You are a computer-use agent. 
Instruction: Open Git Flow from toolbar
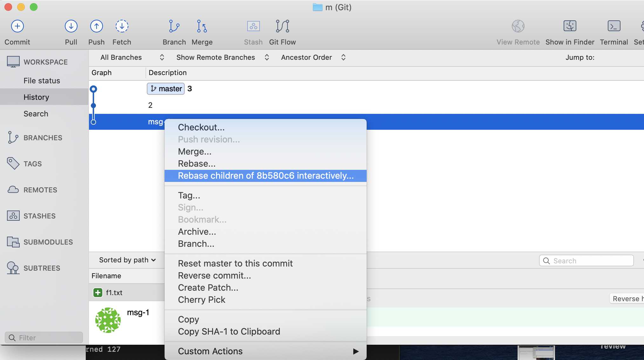pos(282,26)
